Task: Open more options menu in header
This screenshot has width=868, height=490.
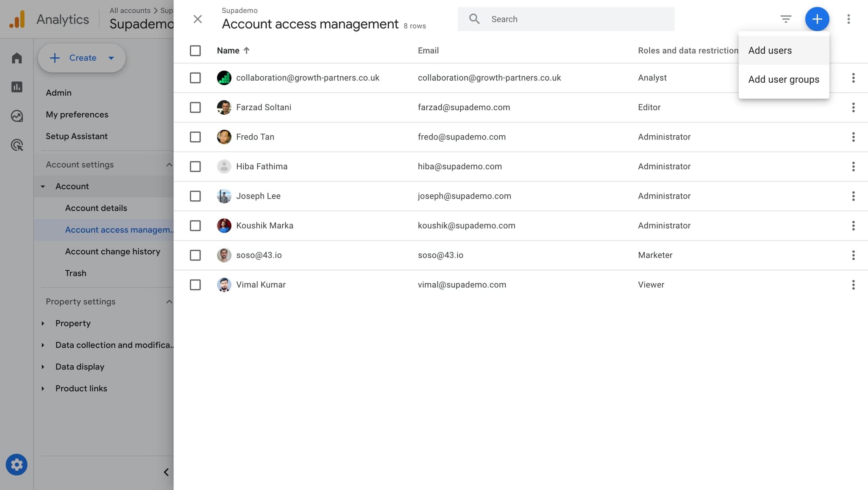Action: [848, 19]
